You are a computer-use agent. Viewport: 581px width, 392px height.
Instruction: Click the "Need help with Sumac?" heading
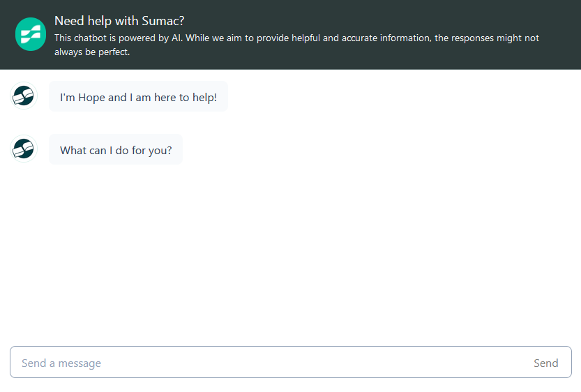point(119,21)
